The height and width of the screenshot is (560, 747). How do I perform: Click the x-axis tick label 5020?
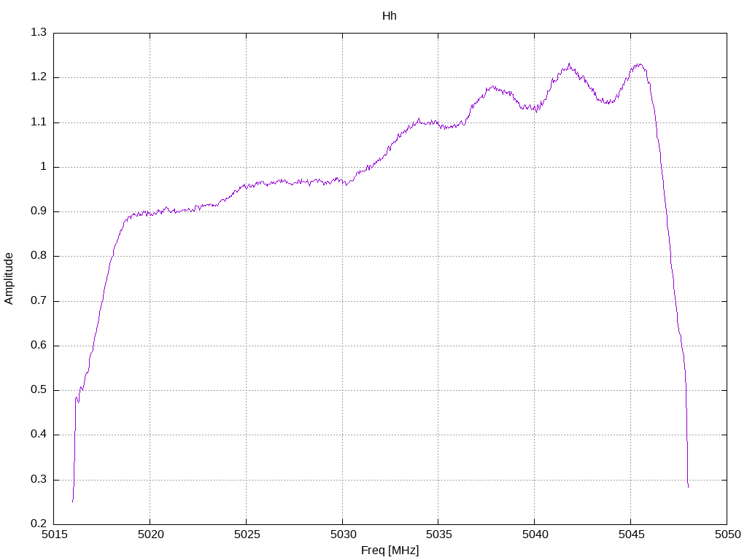(x=150, y=534)
